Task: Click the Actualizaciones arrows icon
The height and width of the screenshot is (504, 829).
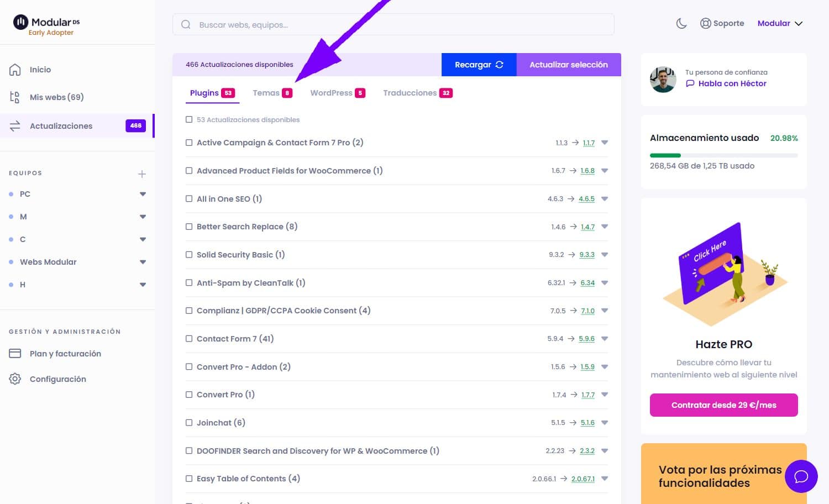Action: [15, 126]
